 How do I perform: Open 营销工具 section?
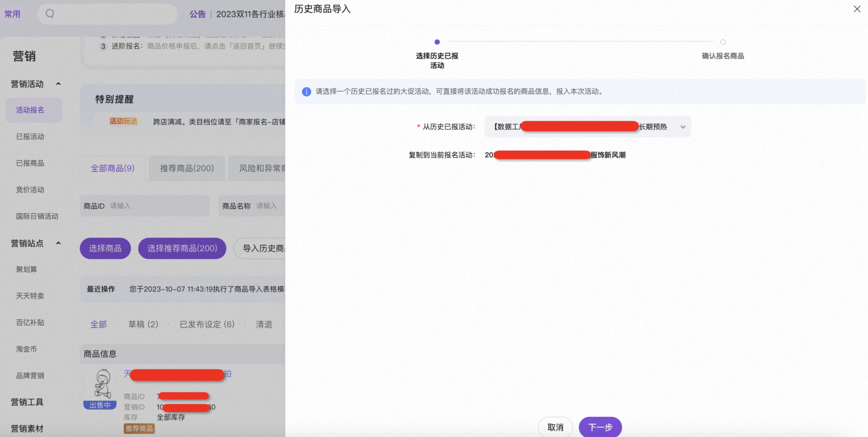point(27,402)
